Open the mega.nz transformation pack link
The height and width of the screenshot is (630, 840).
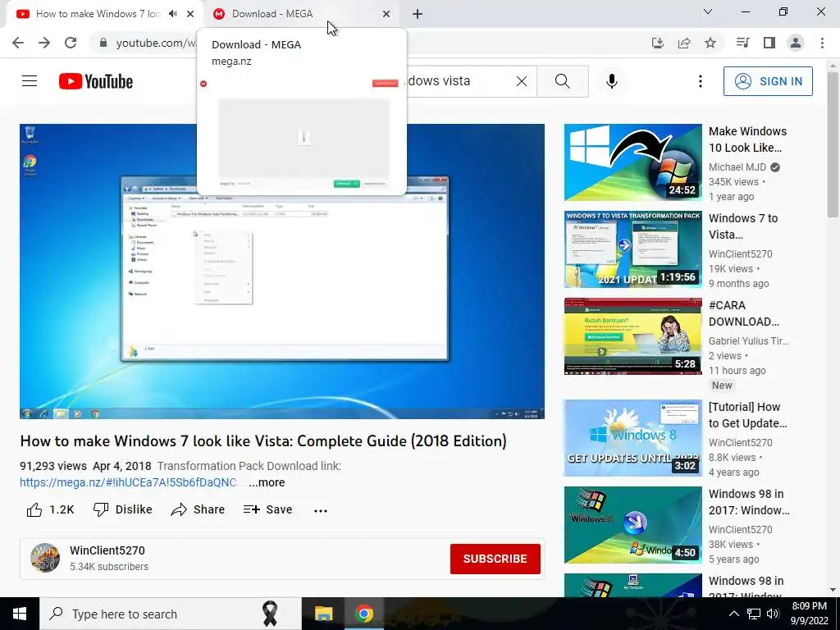(131, 482)
